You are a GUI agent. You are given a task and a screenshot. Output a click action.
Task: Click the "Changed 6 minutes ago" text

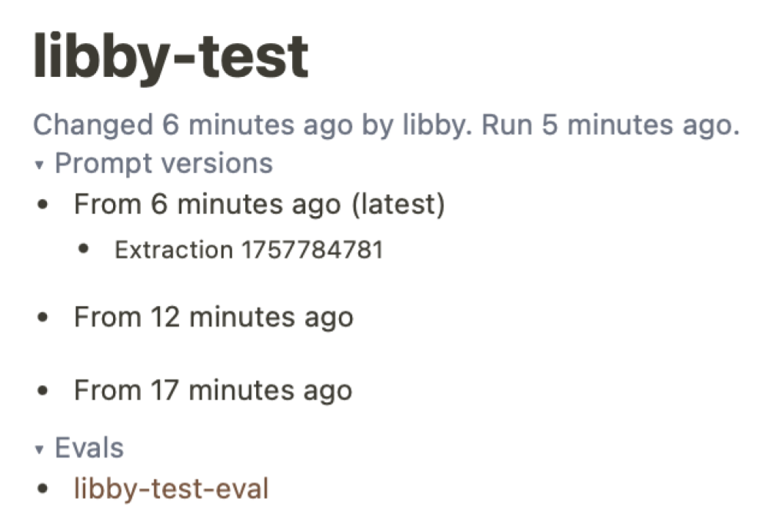pyautogui.click(x=194, y=125)
